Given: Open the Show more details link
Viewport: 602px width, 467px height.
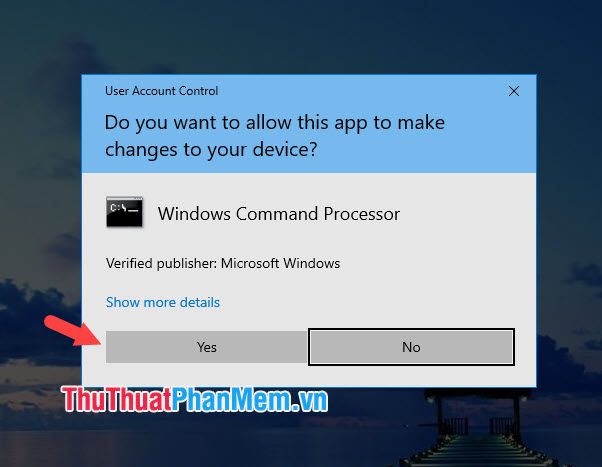Looking at the screenshot, I should click(x=163, y=302).
